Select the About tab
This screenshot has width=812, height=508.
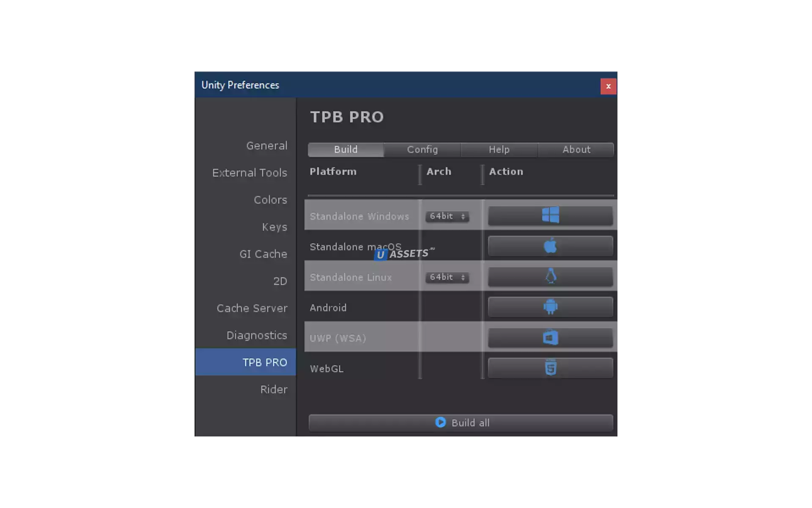tap(576, 149)
